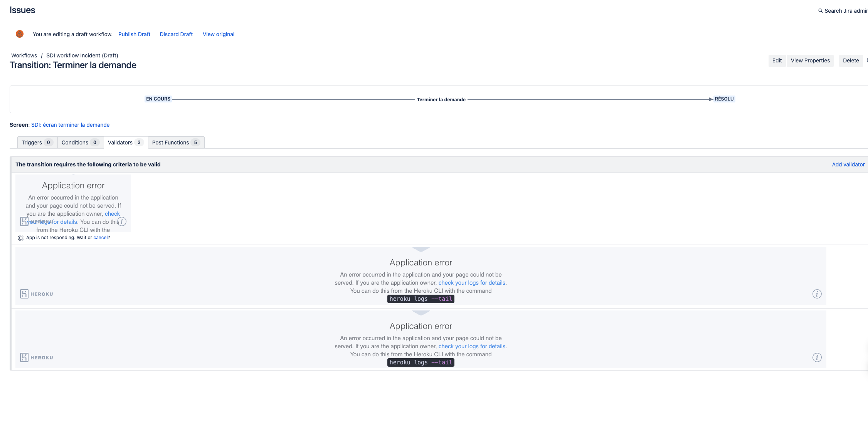Click the Edit transition button

[x=777, y=60]
